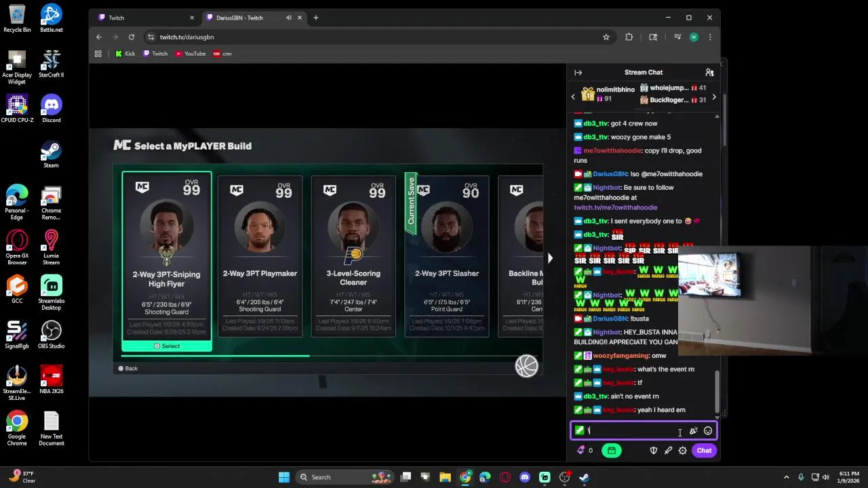
Task: Open the Twitch bookmark
Action: [x=155, y=54]
